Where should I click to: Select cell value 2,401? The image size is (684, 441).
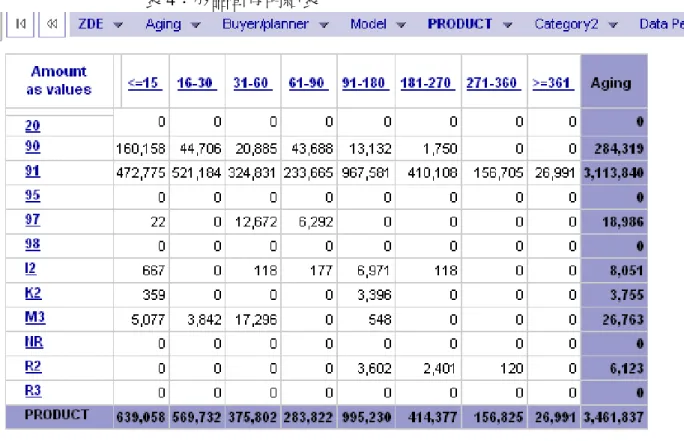pos(439,369)
